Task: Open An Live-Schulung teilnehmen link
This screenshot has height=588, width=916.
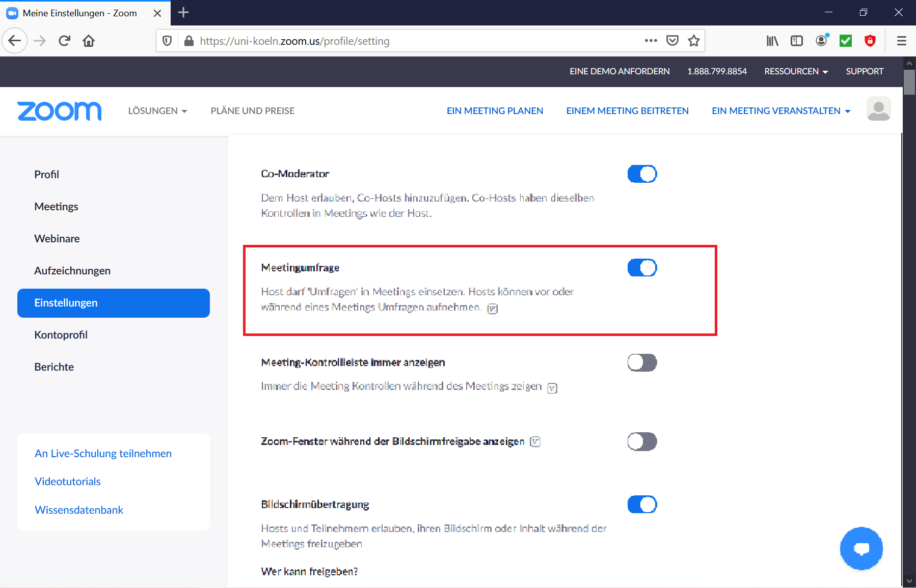Action: [x=103, y=454]
